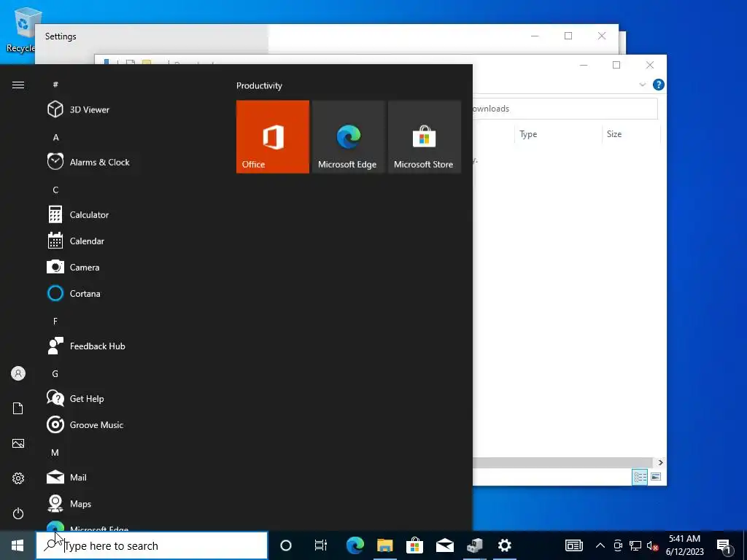Jump to the # letter header in app list
Image resolution: width=747 pixels, height=560 pixels.
tap(55, 85)
